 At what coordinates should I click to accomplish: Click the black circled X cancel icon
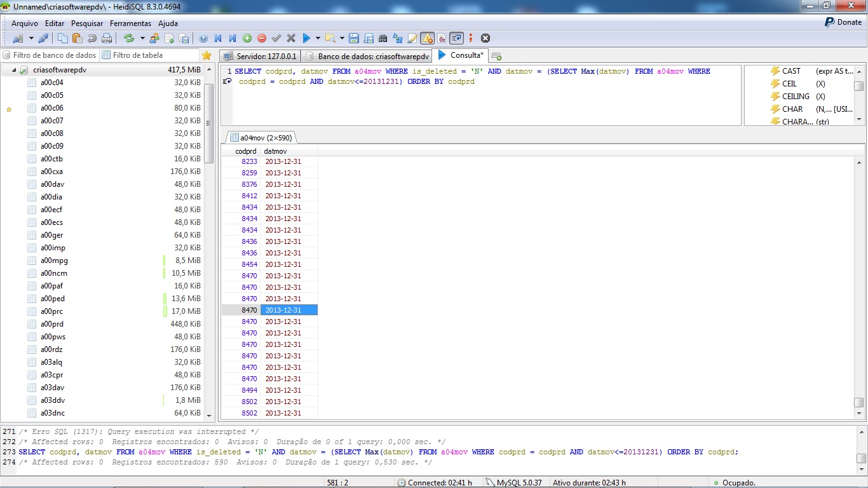point(485,38)
